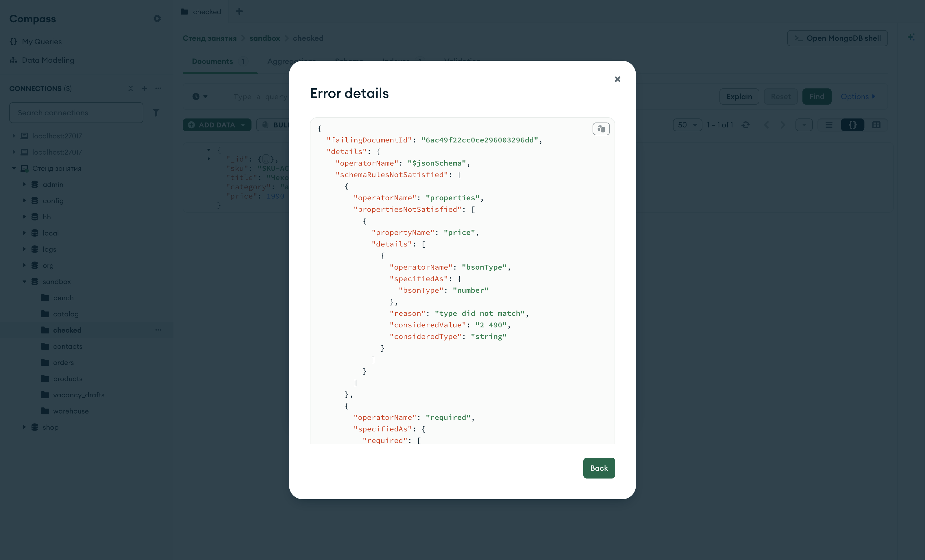Go to next page of documents
Screen dimensions: 925x560
[783, 125]
